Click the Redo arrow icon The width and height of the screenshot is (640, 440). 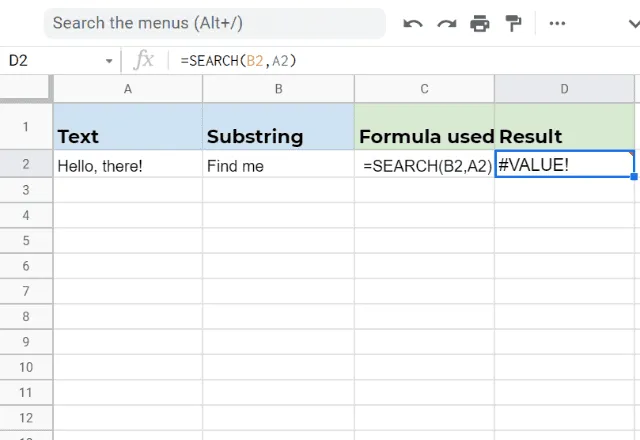pyautogui.click(x=447, y=24)
